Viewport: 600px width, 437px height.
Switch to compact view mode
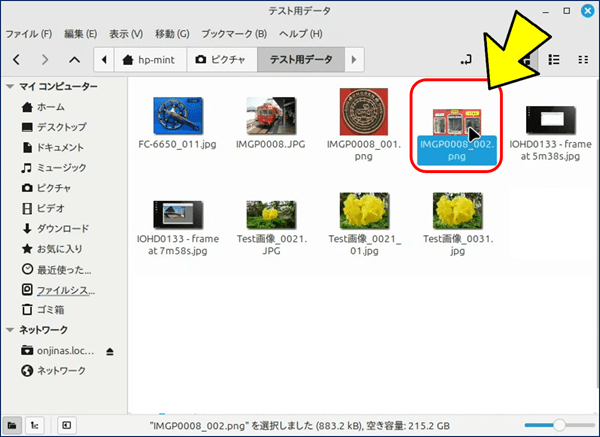[583, 60]
